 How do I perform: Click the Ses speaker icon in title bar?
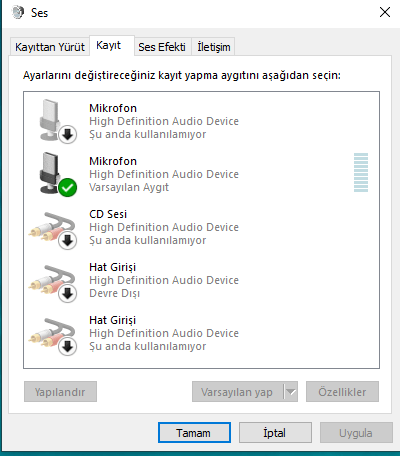click(18, 12)
